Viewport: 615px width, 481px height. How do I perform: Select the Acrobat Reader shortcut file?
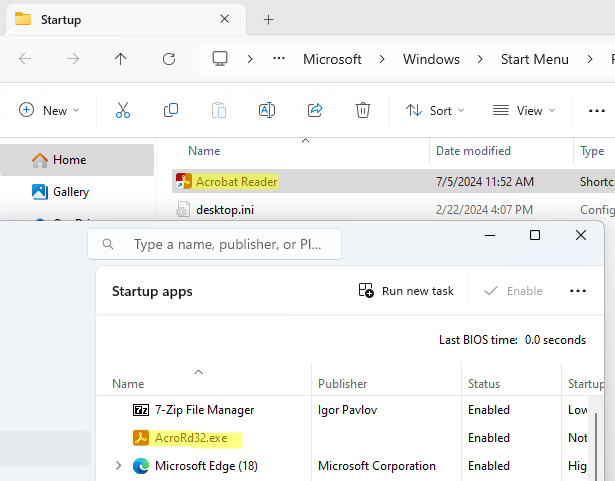236,181
